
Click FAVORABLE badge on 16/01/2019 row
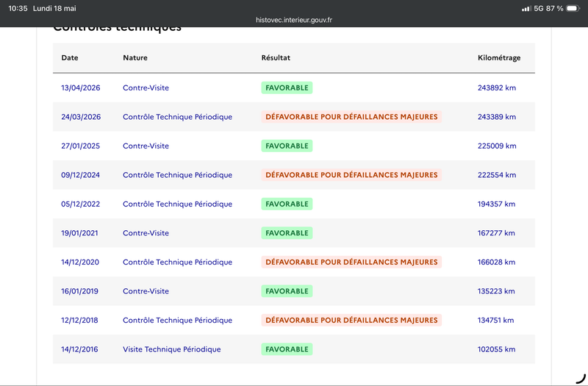pos(287,291)
